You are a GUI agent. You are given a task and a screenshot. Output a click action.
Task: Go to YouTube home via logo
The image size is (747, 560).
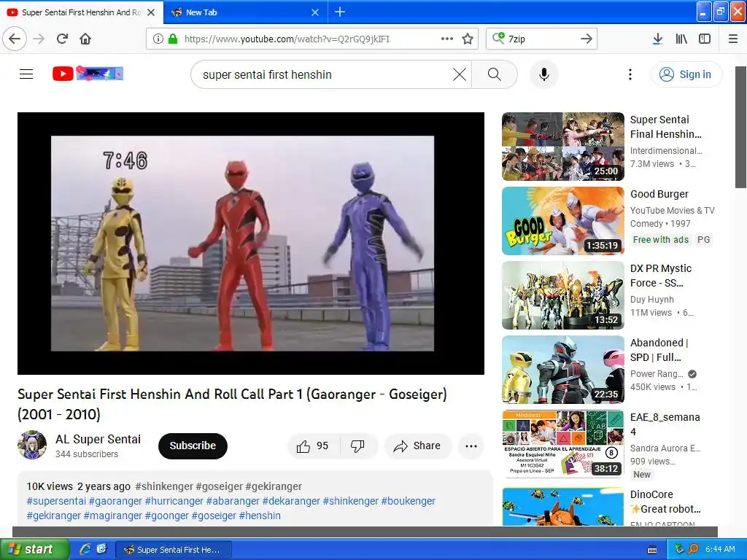[88, 74]
